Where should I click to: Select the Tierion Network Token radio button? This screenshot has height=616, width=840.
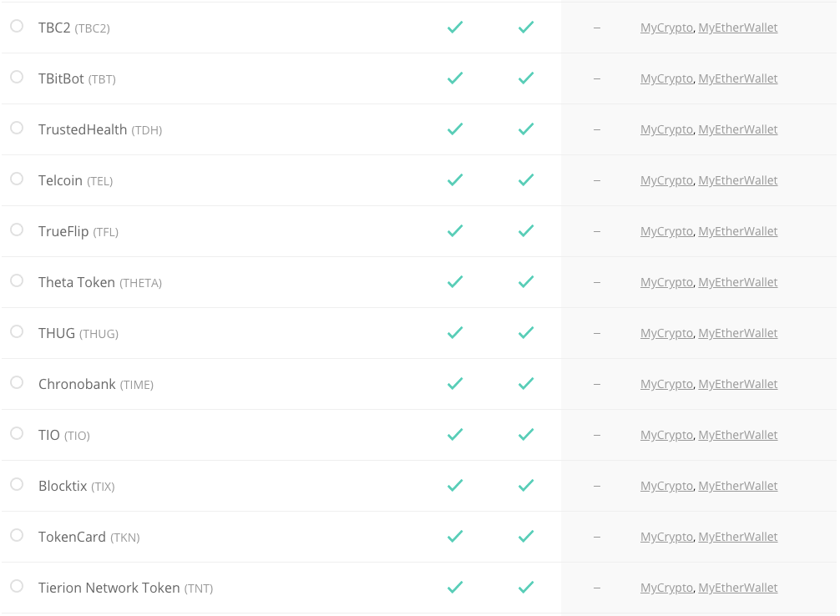17,587
